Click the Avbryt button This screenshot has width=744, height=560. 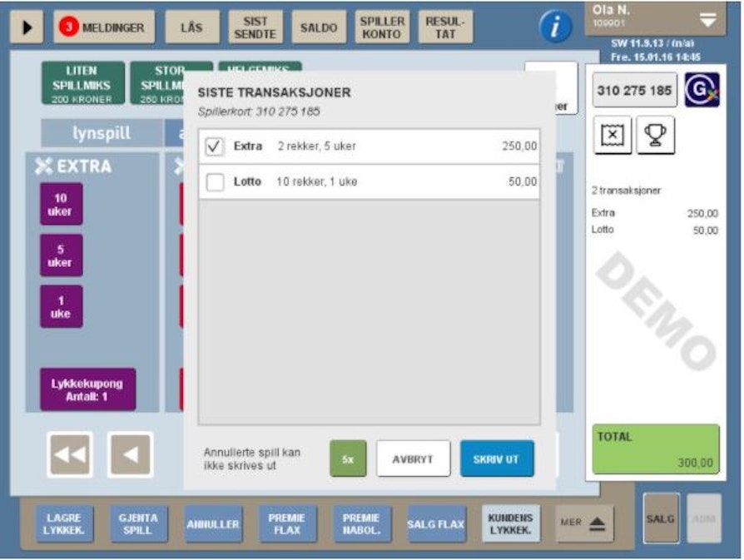coord(413,458)
